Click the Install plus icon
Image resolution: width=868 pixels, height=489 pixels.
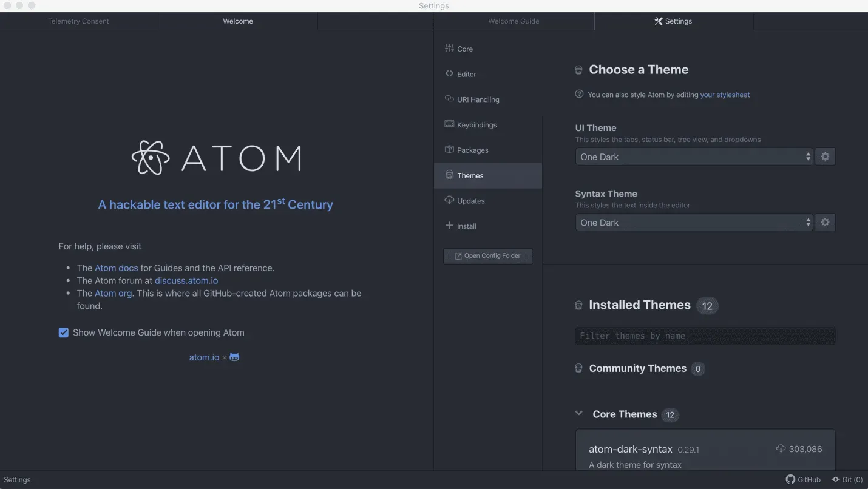pyautogui.click(x=449, y=225)
